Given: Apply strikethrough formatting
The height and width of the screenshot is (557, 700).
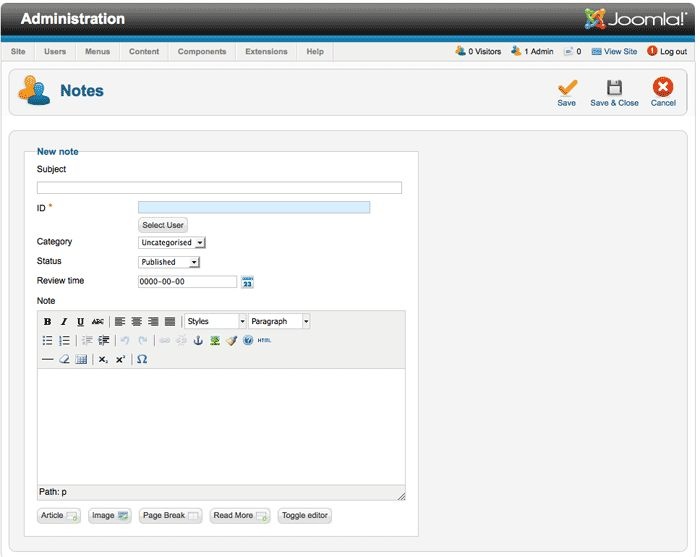Looking at the screenshot, I should (97, 321).
